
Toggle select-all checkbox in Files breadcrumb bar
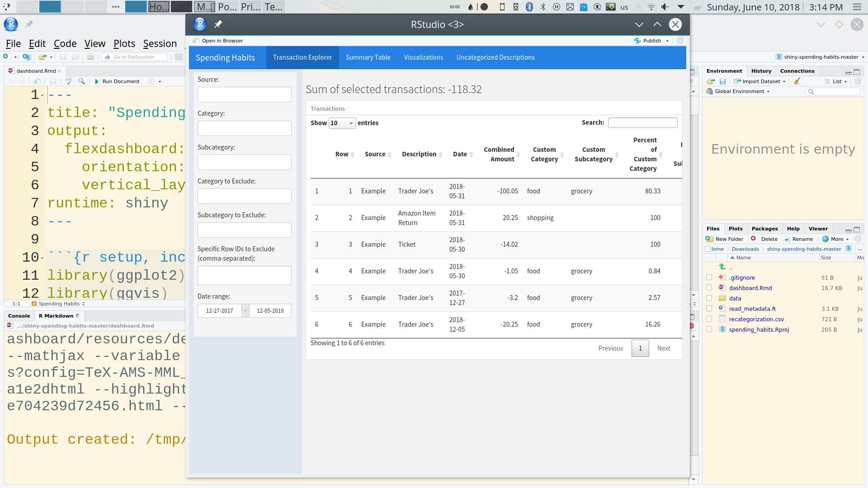[x=708, y=249]
